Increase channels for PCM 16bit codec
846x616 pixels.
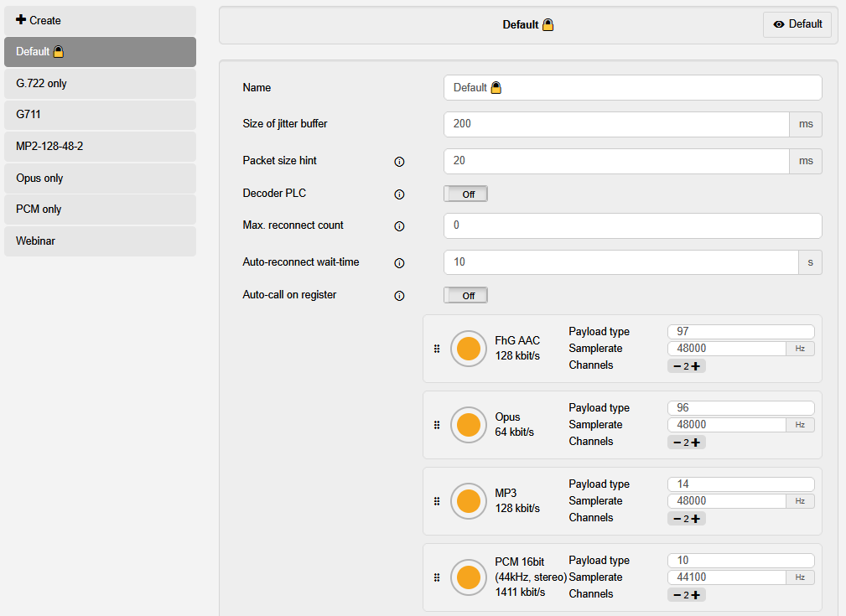click(x=696, y=595)
